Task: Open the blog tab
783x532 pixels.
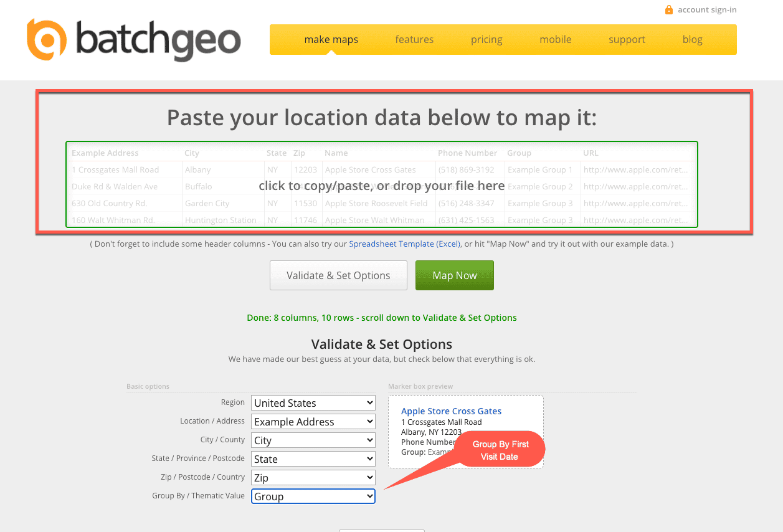Action: pos(692,39)
